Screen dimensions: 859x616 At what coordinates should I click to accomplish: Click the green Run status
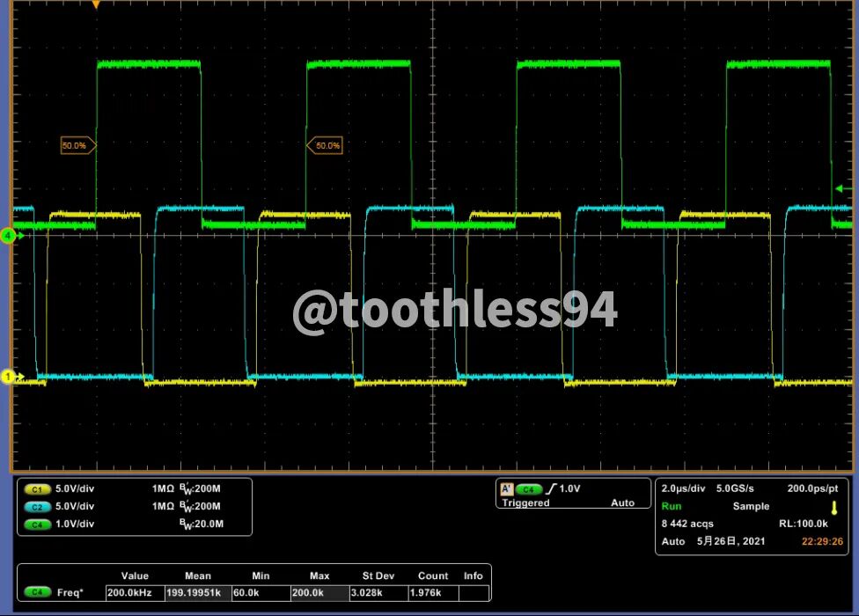coord(671,506)
